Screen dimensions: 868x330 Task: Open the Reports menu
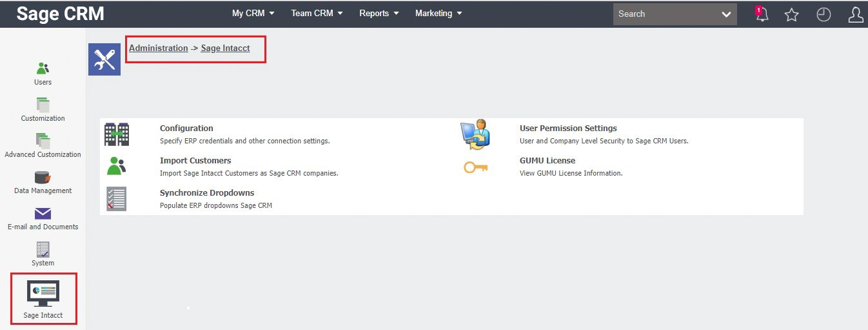point(379,13)
